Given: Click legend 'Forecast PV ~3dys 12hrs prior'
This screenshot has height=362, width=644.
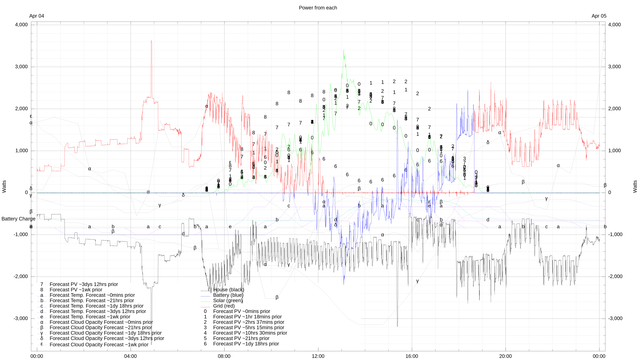Looking at the screenshot, I should 84,284.
